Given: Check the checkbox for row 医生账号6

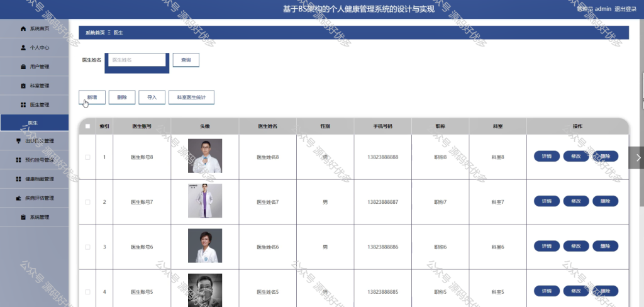Looking at the screenshot, I should [87, 247].
